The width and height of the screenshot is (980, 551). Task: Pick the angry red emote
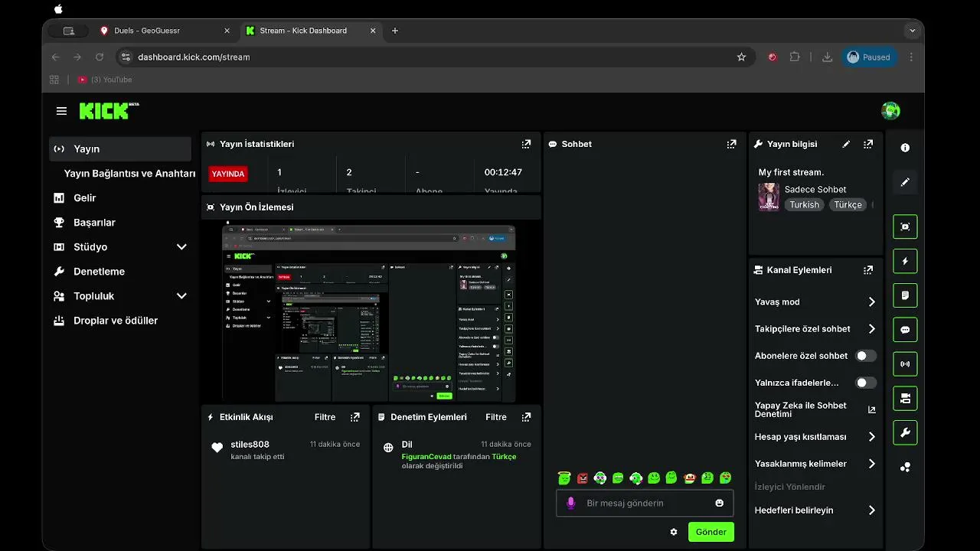click(583, 478)
